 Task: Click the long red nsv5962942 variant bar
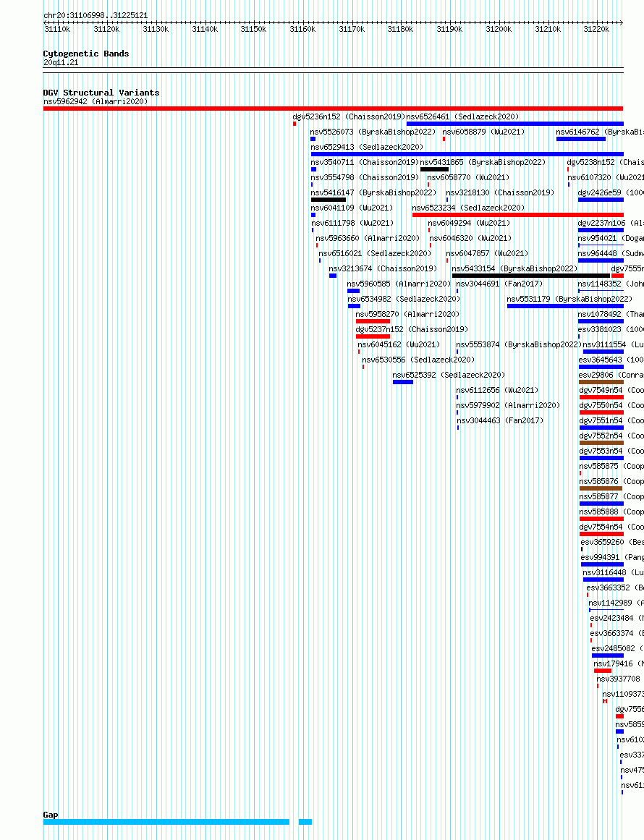(334, 109)
